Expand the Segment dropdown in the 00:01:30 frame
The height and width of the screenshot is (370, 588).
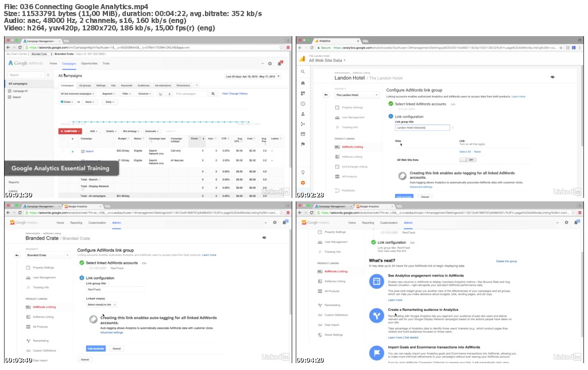(109, 94)
